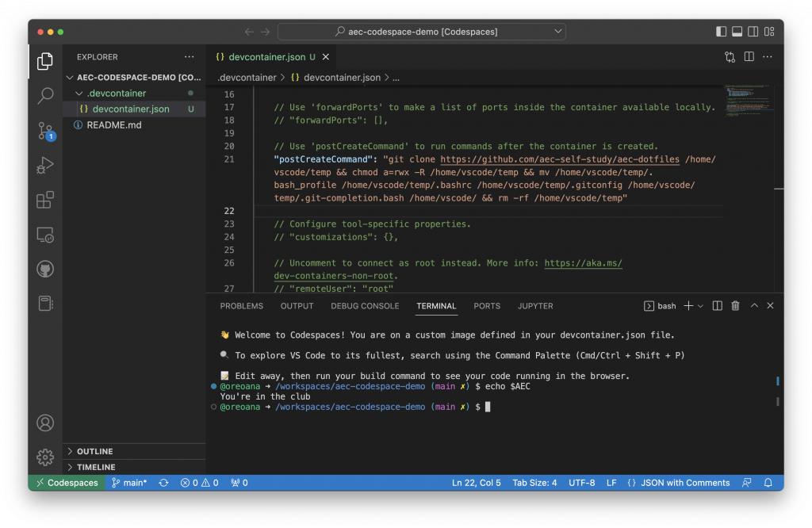Image resolution: width=812 pixels, height=528 pixels.
Task: Open the Explorer view in activity bar
Action: click(x=45, y=61)
